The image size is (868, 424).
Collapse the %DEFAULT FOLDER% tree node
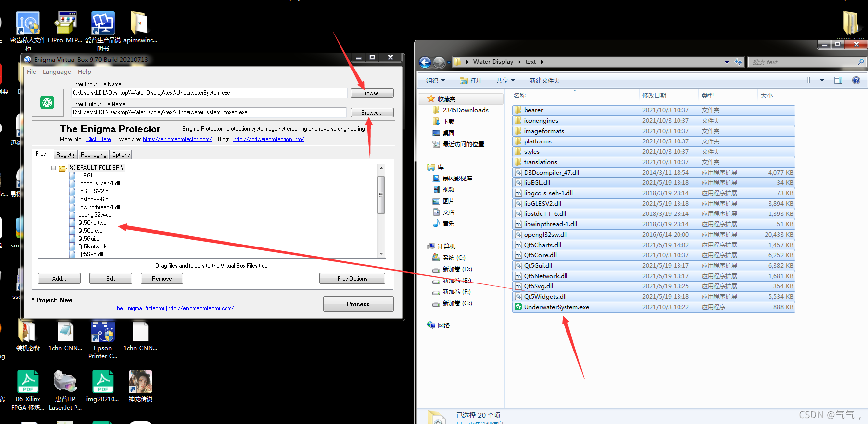(x=53, y=168)
